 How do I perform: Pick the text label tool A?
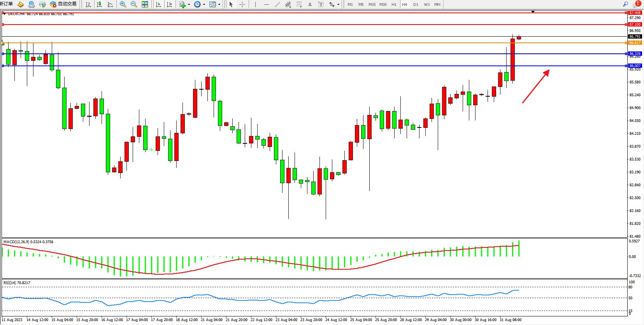tap(310, 4)
